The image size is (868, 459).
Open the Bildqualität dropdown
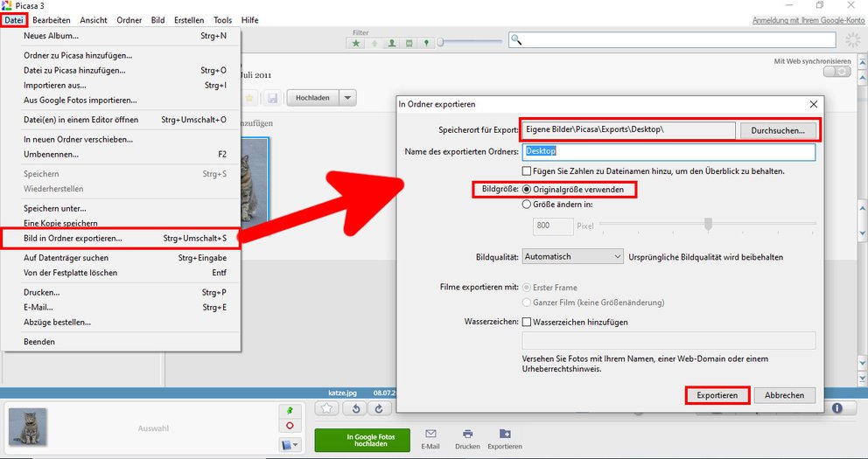(573, 256)
